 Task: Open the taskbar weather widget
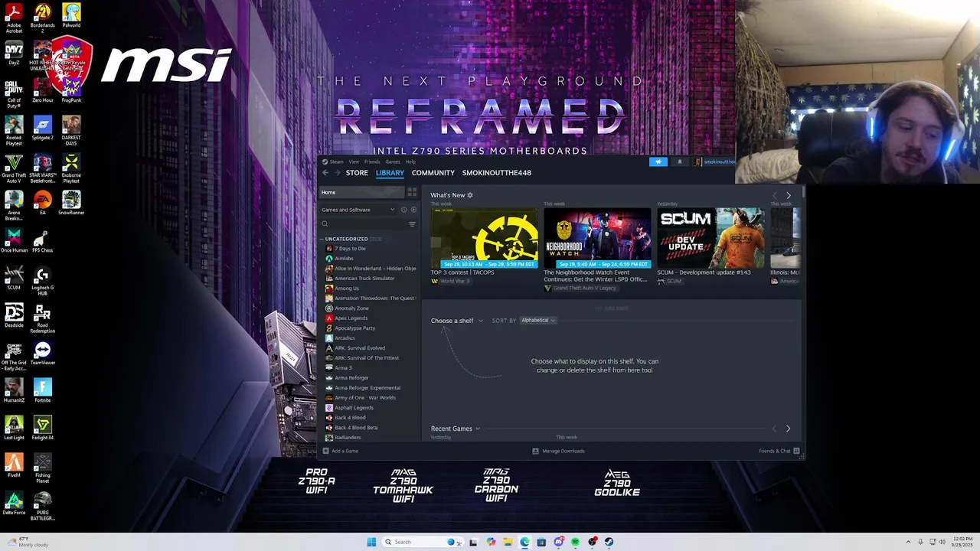click(x=27, y=542)
